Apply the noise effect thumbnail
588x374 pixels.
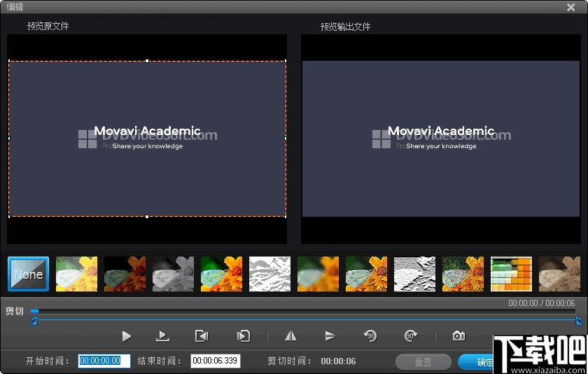tap(463, 274)
